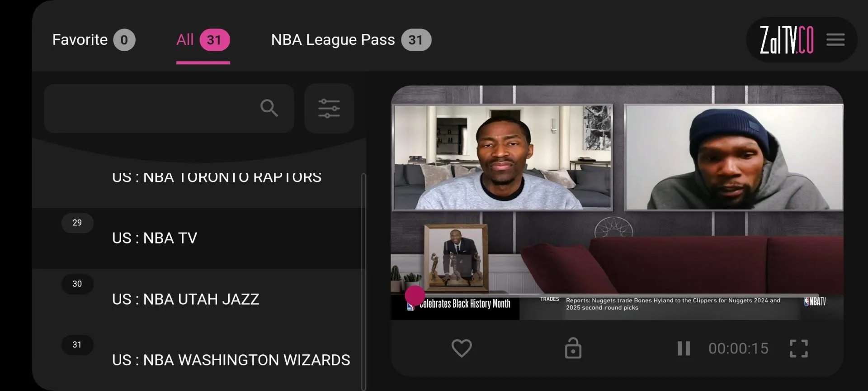Click the video preview area
The image size is (868, 391).
click(617, 203)
